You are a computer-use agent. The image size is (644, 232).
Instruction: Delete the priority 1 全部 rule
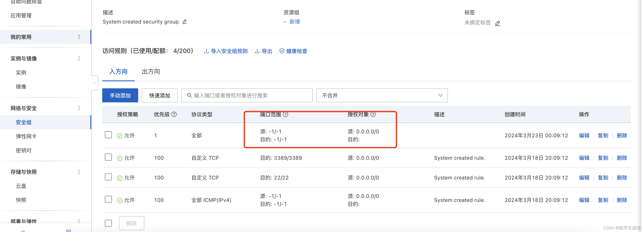(x=622, y=135)
